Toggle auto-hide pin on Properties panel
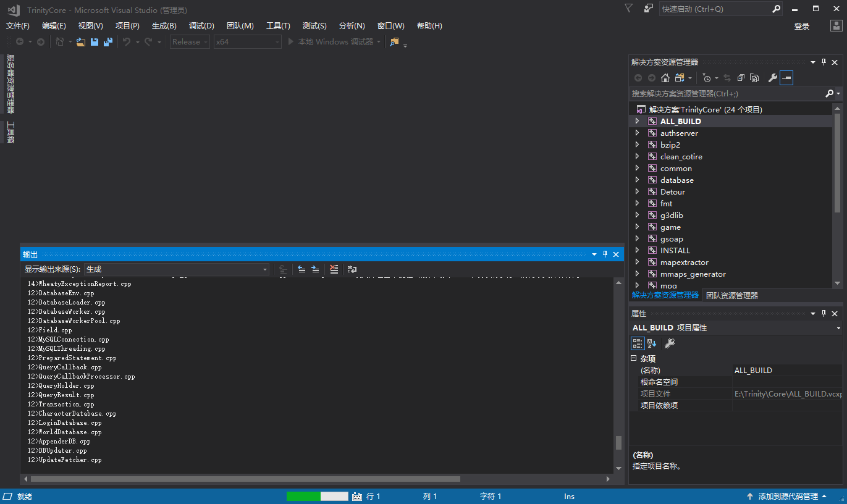This screenshot has width=847, height=504. tap(824, 314)
